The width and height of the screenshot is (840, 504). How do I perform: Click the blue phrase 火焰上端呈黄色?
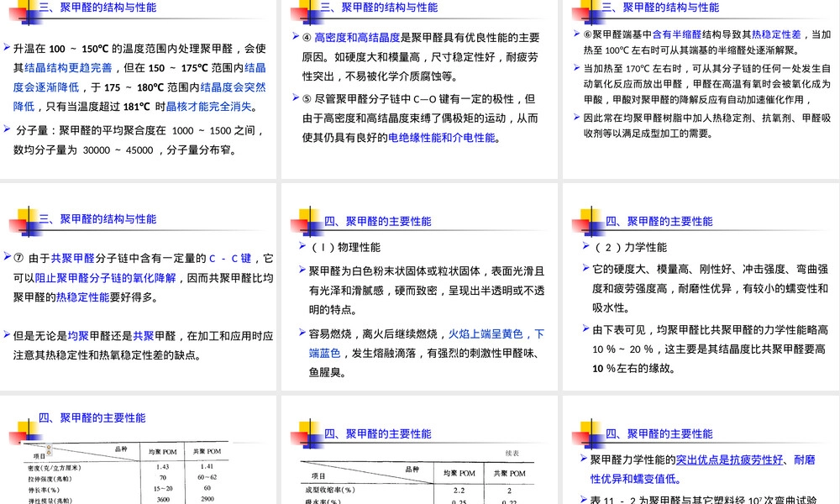pos(486,334)
